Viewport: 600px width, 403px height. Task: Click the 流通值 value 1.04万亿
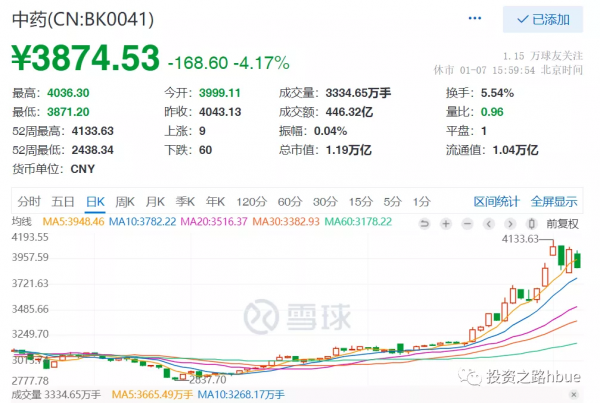tap(515, 150)
